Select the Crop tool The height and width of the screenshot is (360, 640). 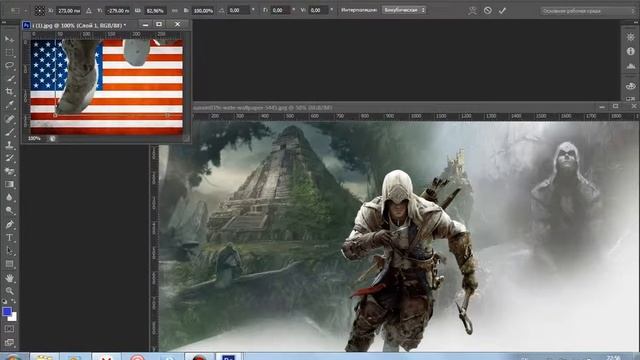(x=9, y=92)
